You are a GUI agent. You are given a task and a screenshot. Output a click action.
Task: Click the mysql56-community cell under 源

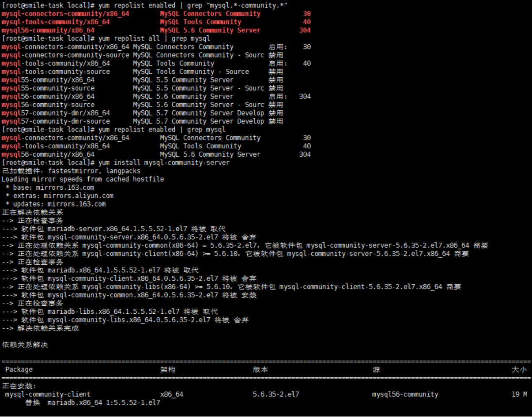tap(405, 394)
